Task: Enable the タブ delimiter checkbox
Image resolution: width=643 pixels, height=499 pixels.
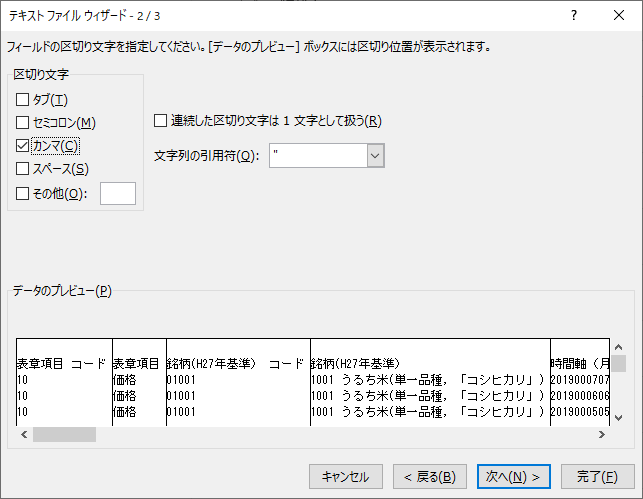Action: (x=23, y=99)
